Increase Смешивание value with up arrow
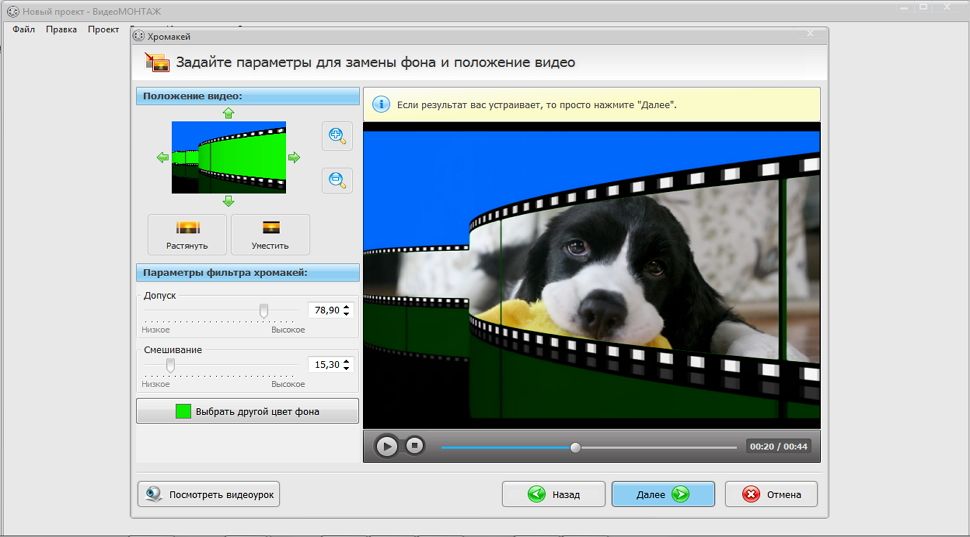The width and height of the screenshot is (970, 537). click(346, 361)
